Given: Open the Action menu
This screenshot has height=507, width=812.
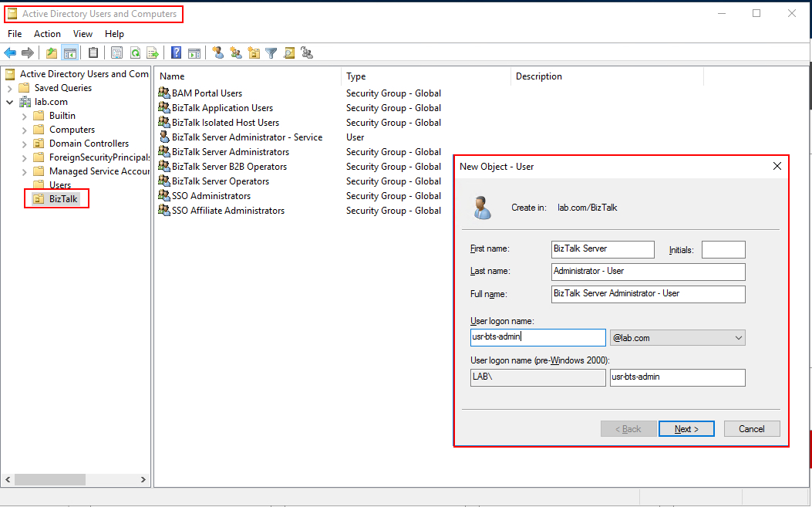Looking at the screenshot, I should pyautogui.click(x=47, y=34).
